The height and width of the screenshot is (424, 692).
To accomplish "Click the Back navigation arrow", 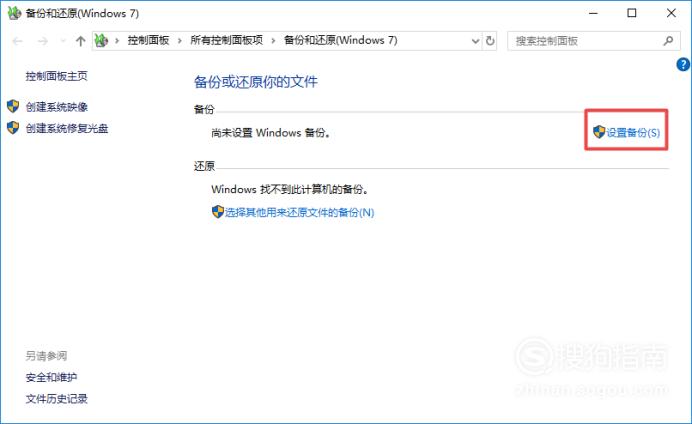I will pyautogui.click(x=18, y=41).
